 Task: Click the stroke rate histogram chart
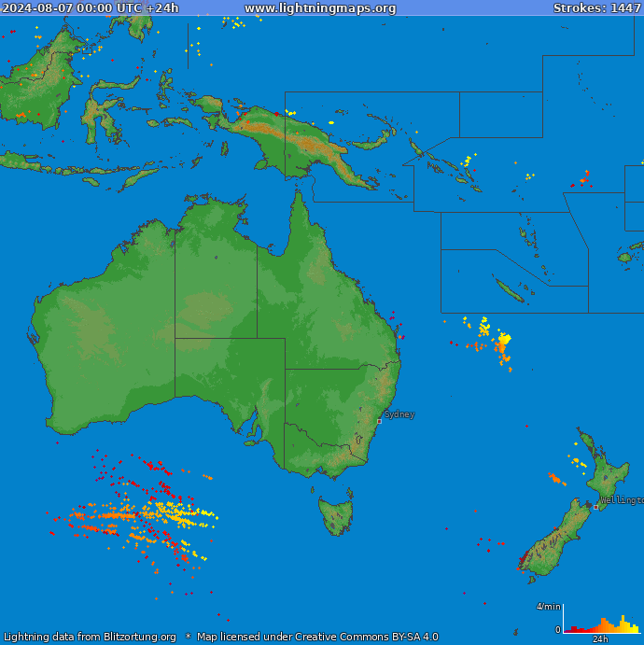tap(602, 623)
